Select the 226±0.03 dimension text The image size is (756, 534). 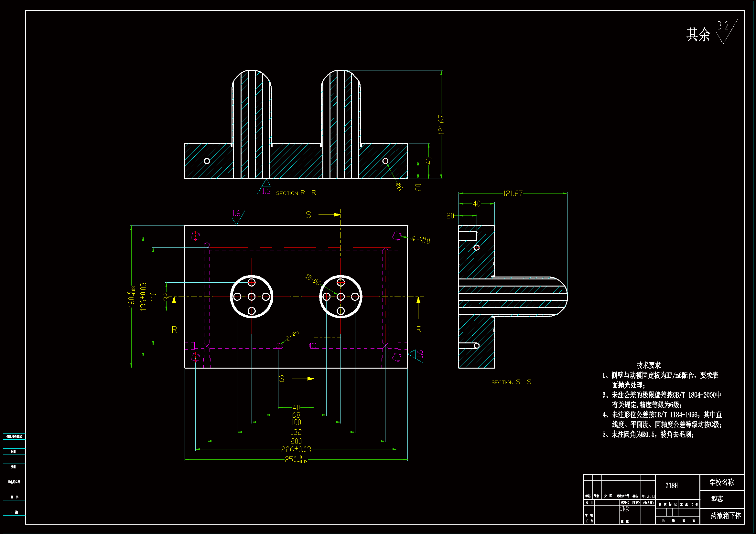pos(296,449)
